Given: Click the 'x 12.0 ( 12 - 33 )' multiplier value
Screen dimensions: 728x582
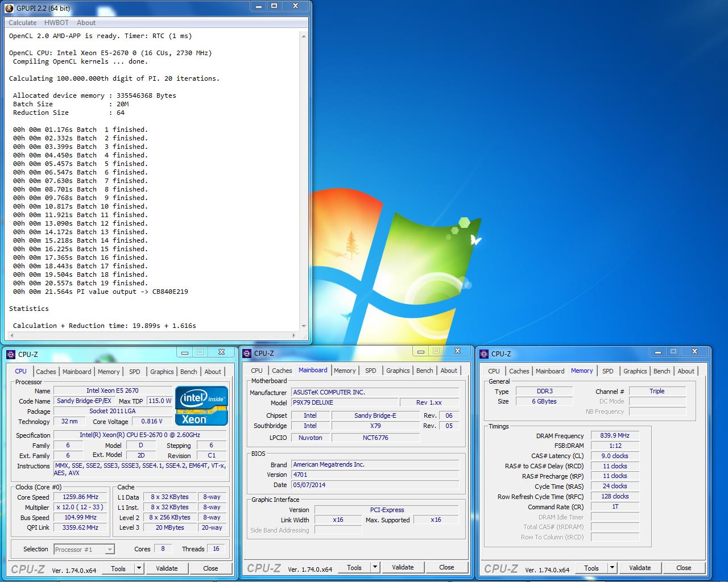Looking at the screenshot, I should point(81,508).
